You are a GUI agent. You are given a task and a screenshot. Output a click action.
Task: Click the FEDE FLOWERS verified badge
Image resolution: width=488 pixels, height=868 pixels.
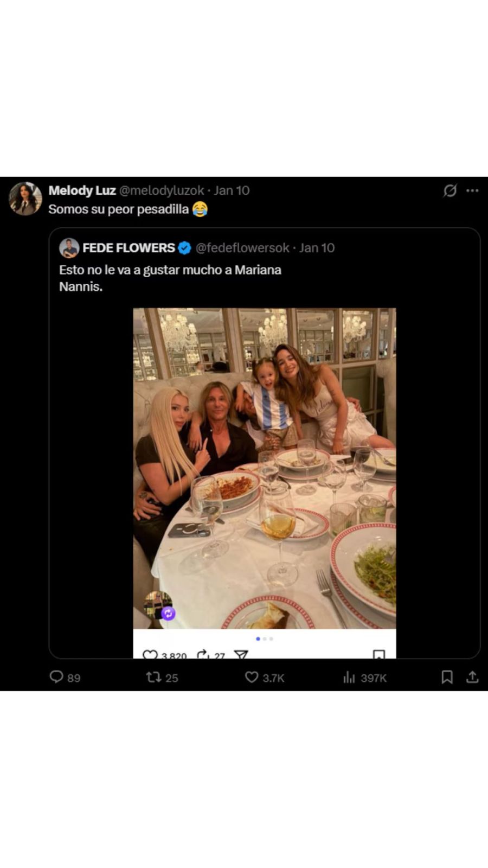184,248
